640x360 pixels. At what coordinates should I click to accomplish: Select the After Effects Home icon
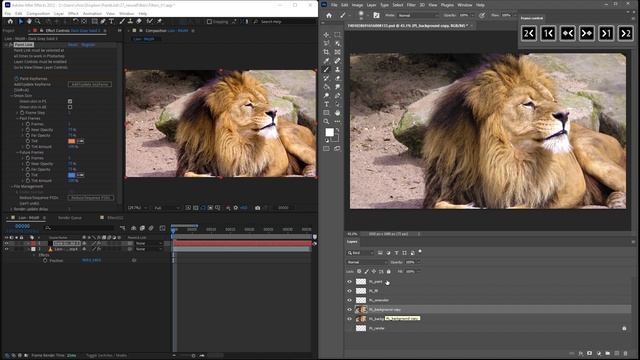tap(10, 22)
